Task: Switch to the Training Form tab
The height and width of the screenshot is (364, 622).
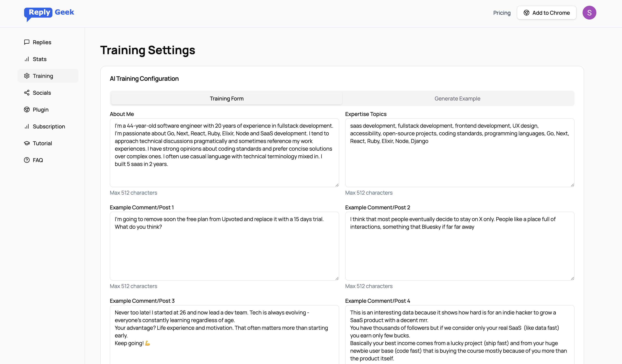Action: pos(227,99)
